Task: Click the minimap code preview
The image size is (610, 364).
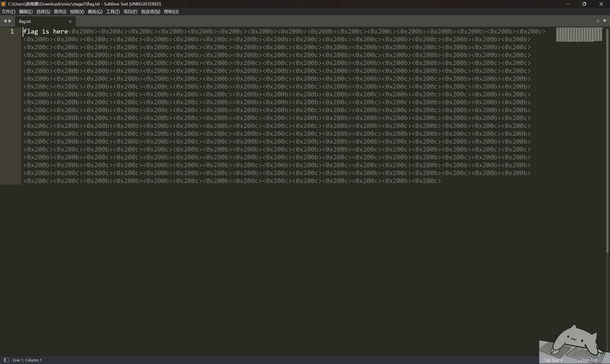Action: pos(579,34)
